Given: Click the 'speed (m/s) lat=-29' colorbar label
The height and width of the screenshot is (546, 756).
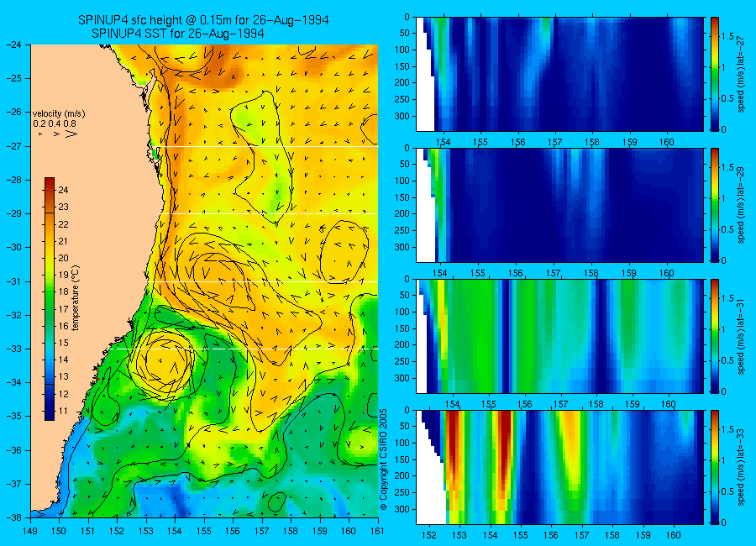Looking at the screenshot, I should click(741, 205).
